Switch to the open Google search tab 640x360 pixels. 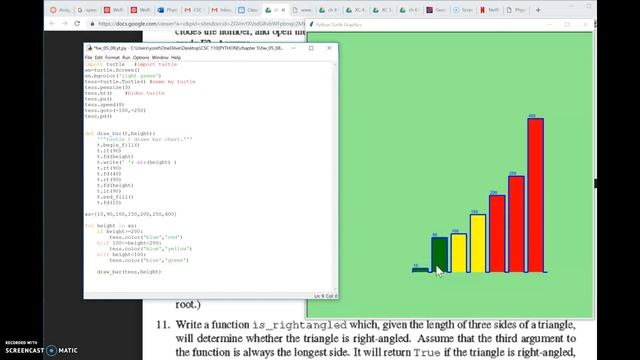click(87, 10)
